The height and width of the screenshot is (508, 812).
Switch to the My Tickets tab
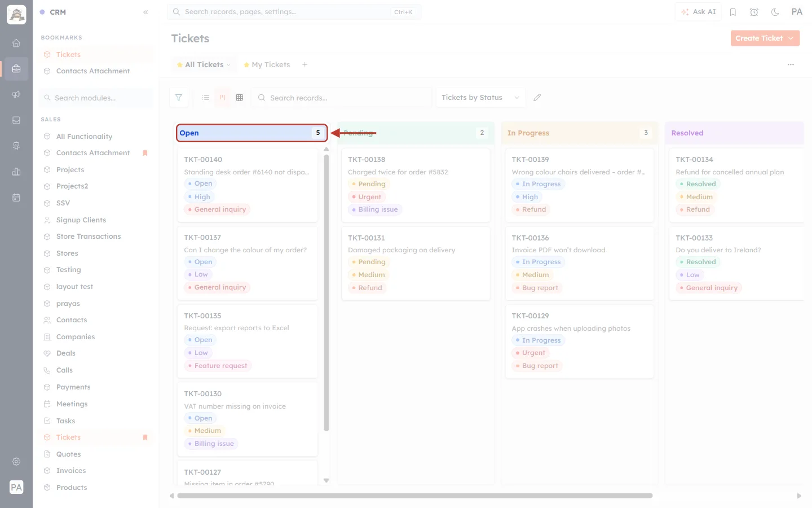267,65
